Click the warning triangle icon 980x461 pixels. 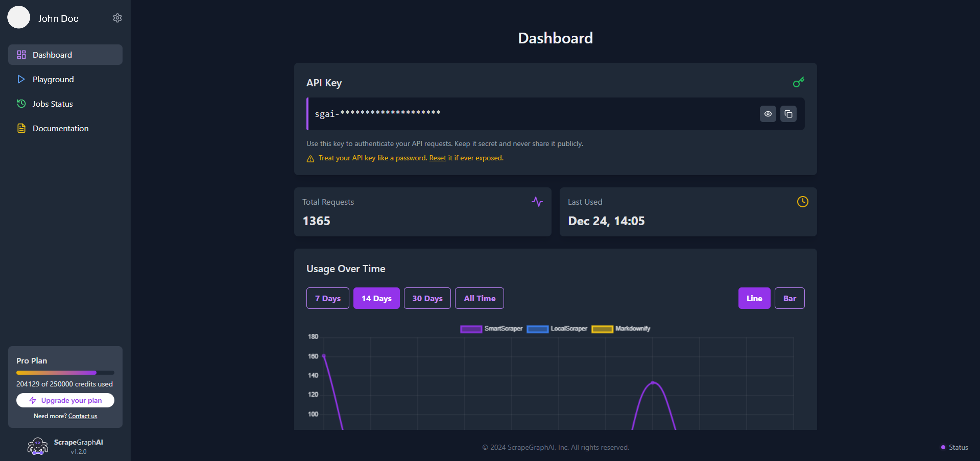point(310,159)
